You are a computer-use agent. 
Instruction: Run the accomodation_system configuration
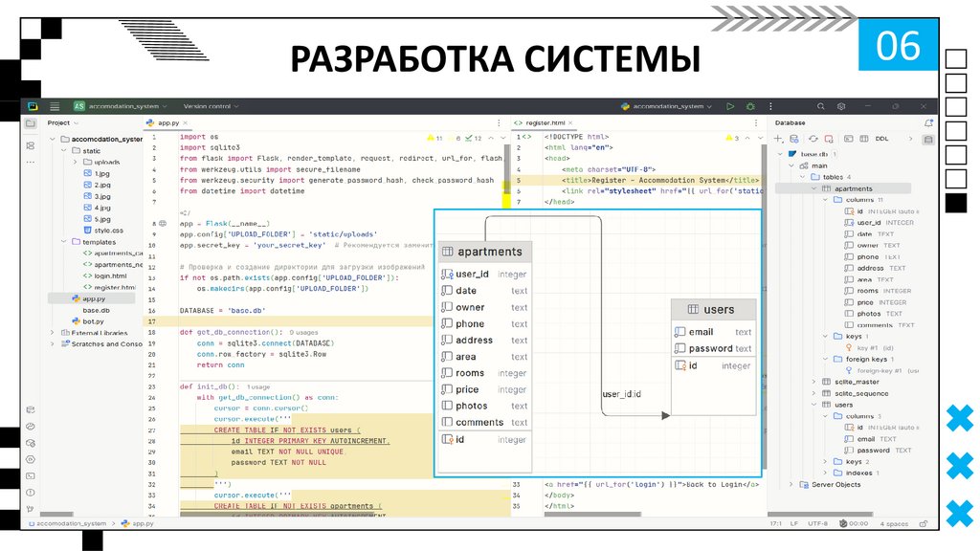coord(730,106)
